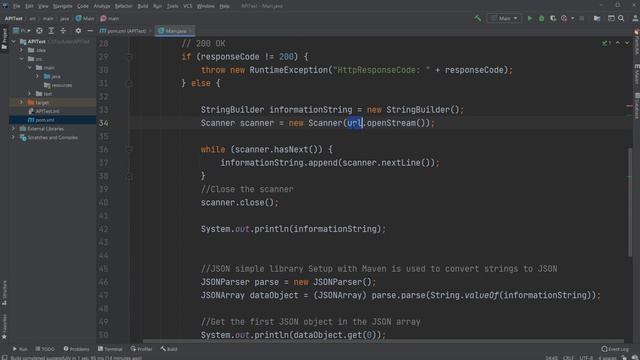Image resolution: width=640 pixels, height=360 pixels.
Task: Click the Build Project hammer icon
Action: (477, 18)
